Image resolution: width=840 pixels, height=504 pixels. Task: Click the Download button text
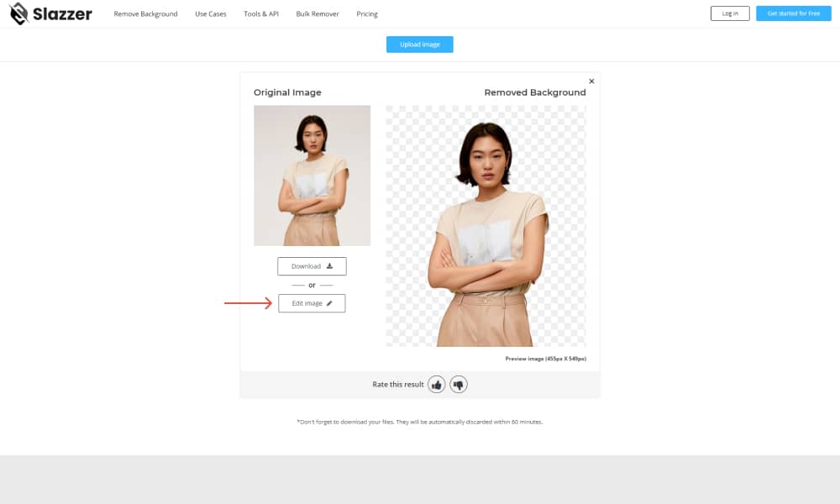pyautogui.click(x=306, y=266)
